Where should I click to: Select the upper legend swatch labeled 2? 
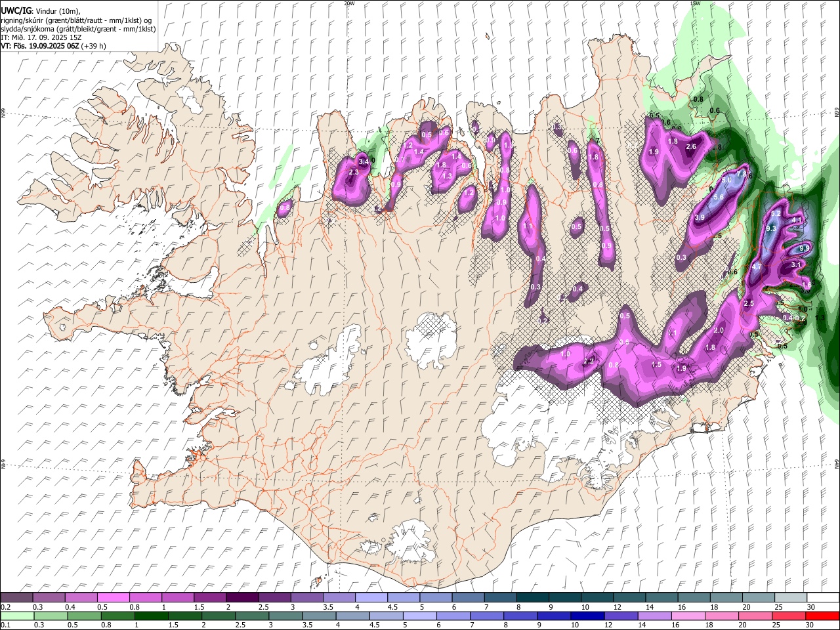click(241, 598)
